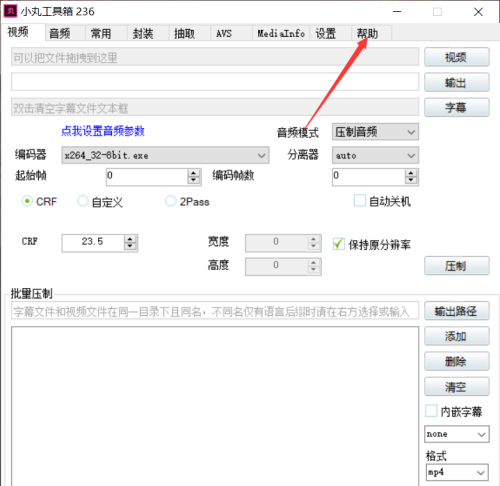500x486 pixels.
Task: Select the 抽取 tab
Action: click(x=189, y=33)
